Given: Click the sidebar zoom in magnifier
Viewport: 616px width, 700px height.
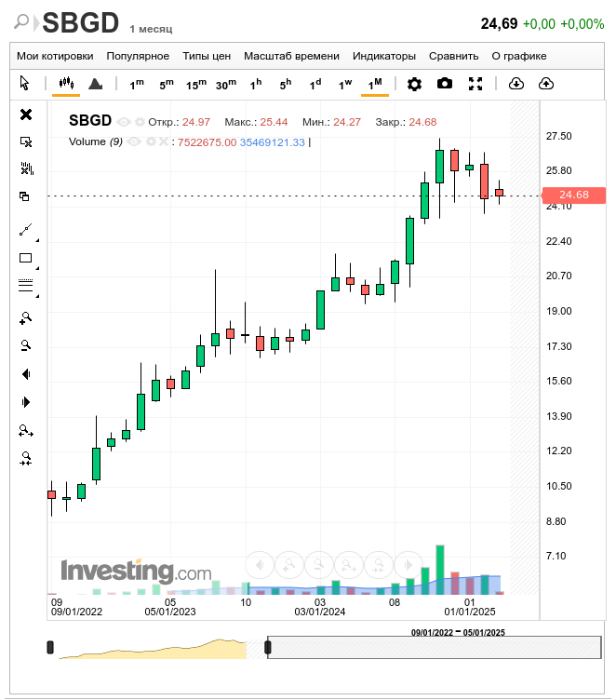Looking at the screenshot, I should (x=25, y=317).
